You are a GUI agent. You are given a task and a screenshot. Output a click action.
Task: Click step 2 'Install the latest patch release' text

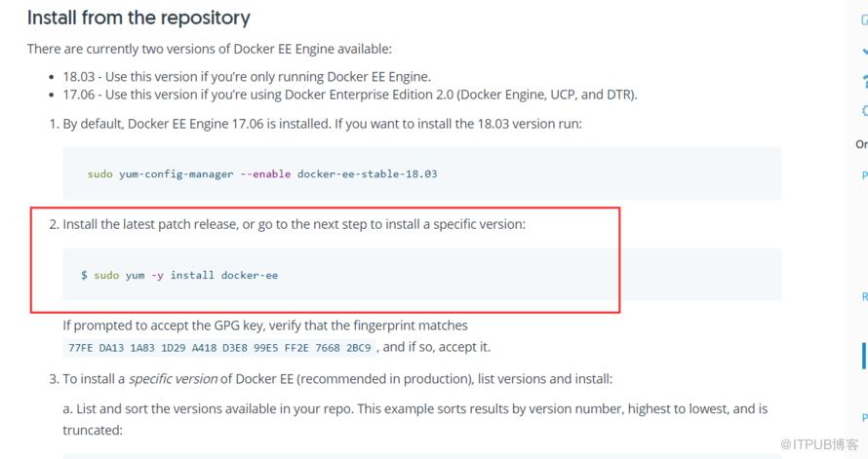pyautogui.click(x=294, y=224)
